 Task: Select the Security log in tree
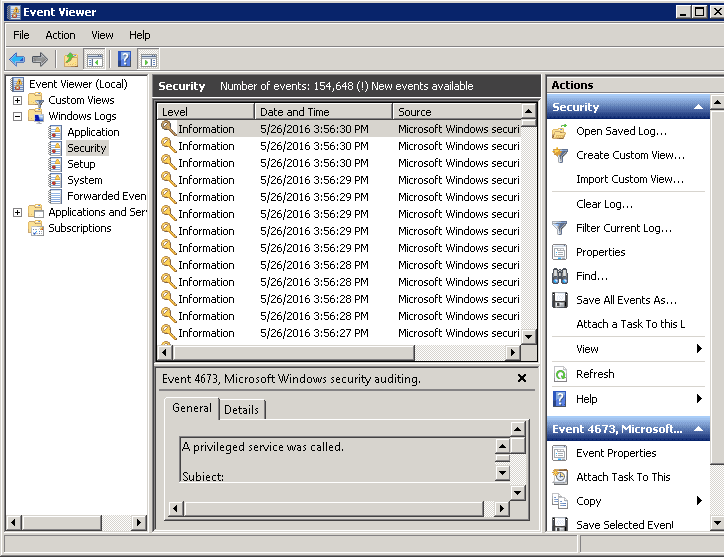(87, 148)
